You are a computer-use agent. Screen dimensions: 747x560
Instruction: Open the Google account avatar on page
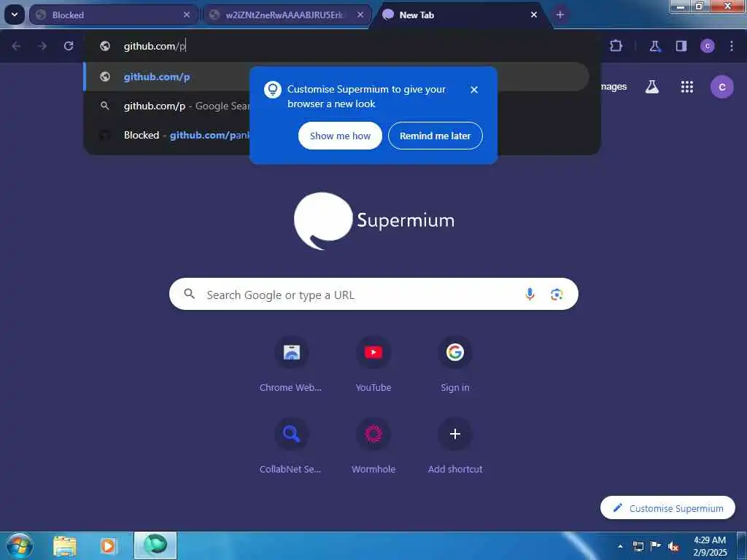[722, 87]
